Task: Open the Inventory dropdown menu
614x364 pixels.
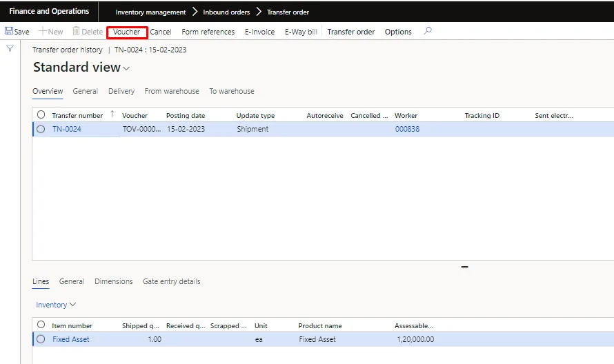Action: [56, 305]
